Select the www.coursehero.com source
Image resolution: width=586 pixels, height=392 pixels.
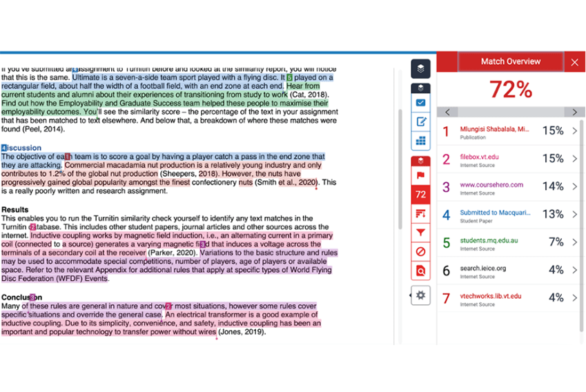(x=491, y=185)
